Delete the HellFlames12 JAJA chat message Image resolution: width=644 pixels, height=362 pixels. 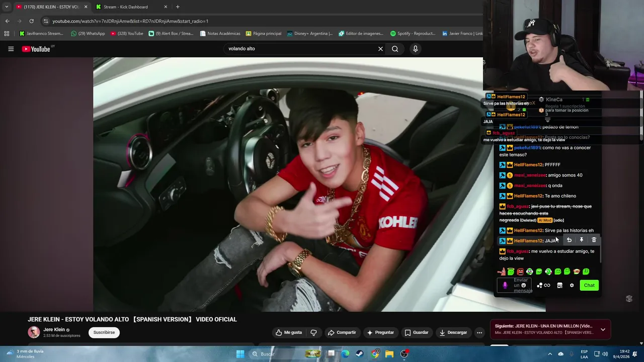(594, 240)
